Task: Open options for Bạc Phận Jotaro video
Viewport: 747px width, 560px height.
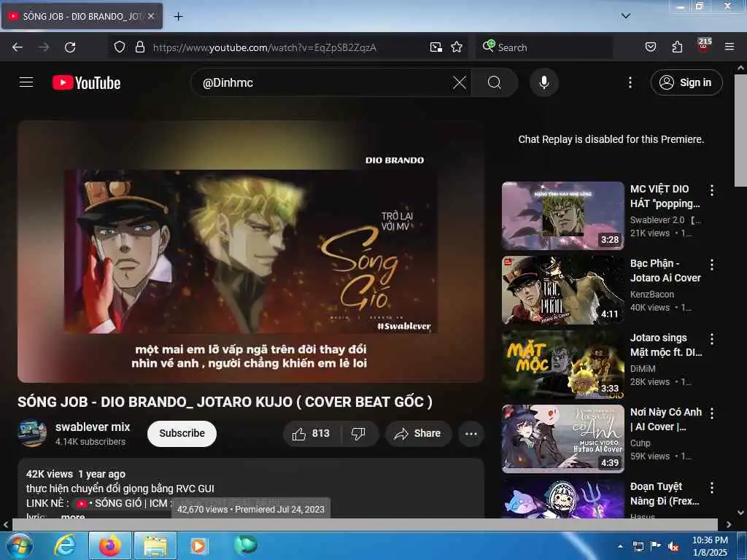Action: [712, 265]
